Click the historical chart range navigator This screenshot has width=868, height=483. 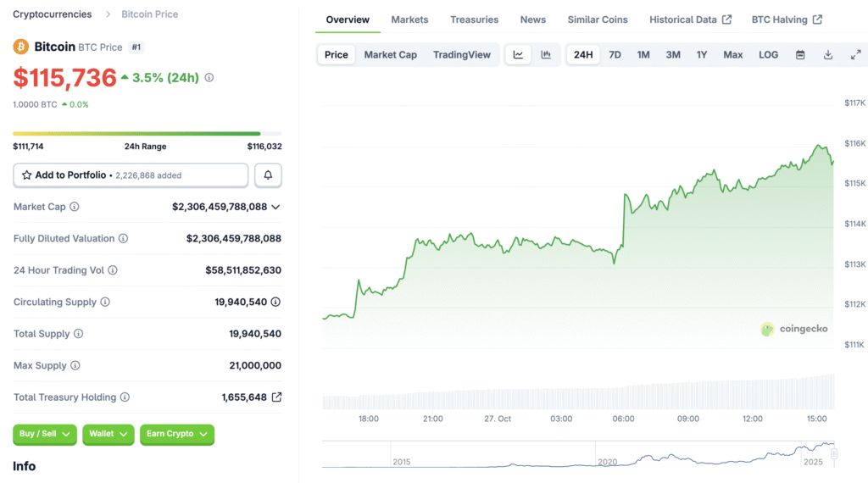tap(578, 455)
